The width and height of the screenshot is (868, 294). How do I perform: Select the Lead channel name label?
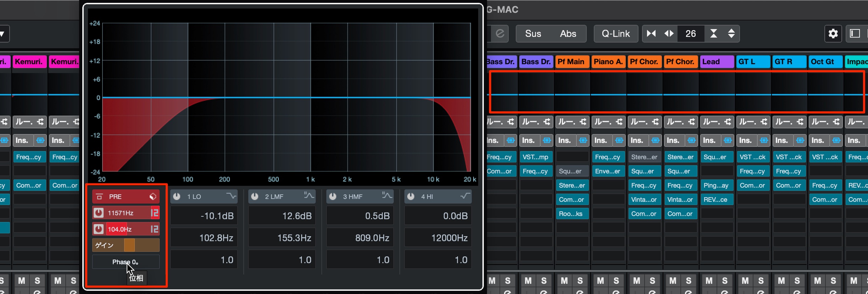click(717, 62)
